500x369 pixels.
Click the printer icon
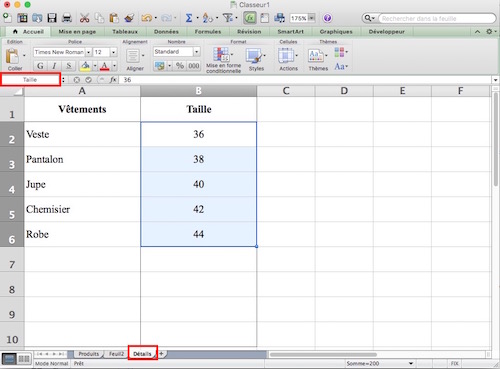click(67, 18)
